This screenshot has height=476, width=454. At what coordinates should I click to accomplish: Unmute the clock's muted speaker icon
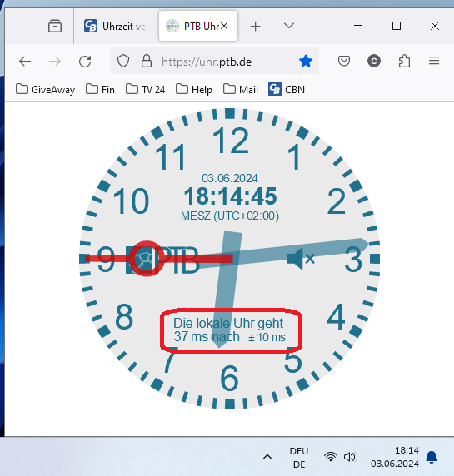[301, 259]
